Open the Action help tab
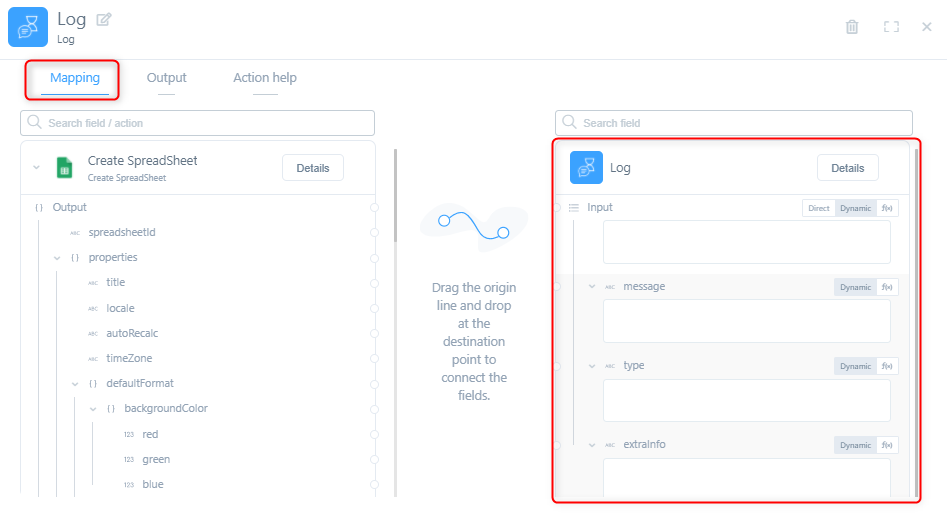The height and width of the screenshot is (514, 947). [265, 78]
